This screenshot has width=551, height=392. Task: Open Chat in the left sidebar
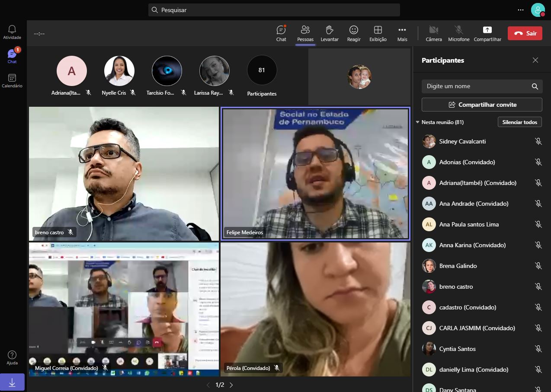(x=12, y=56)
